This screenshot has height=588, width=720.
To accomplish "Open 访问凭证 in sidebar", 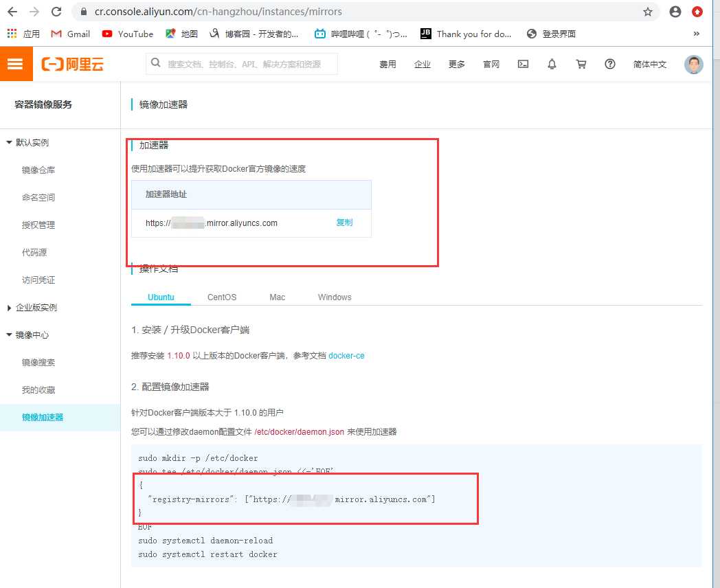I will pos(38,280).
